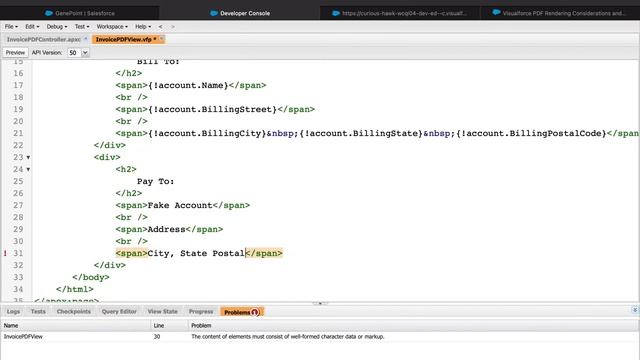This screenshot has height=360, width=640.
Task: Click the error marker on line 31
Action: (5, 253)
